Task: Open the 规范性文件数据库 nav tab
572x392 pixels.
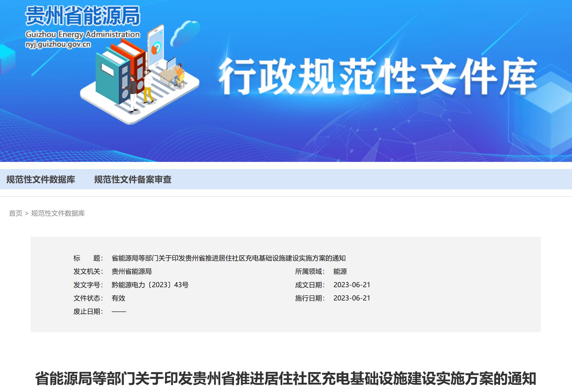Action: [x=41, y=180]
